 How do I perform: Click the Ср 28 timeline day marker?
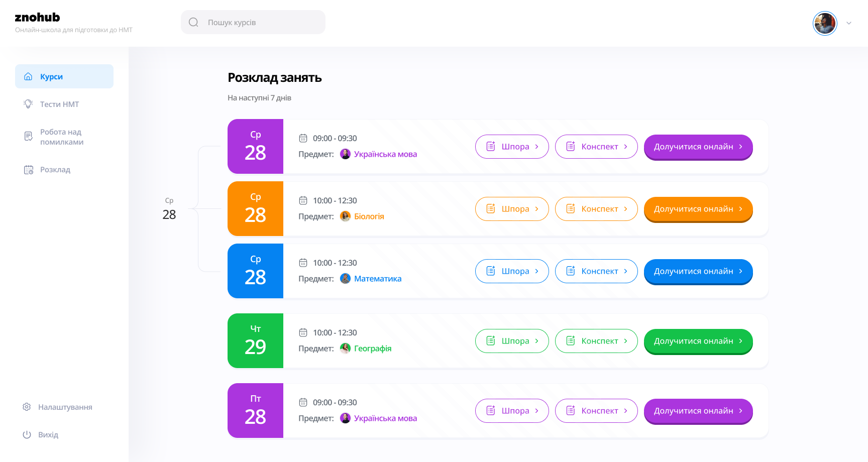pos(169,209)
